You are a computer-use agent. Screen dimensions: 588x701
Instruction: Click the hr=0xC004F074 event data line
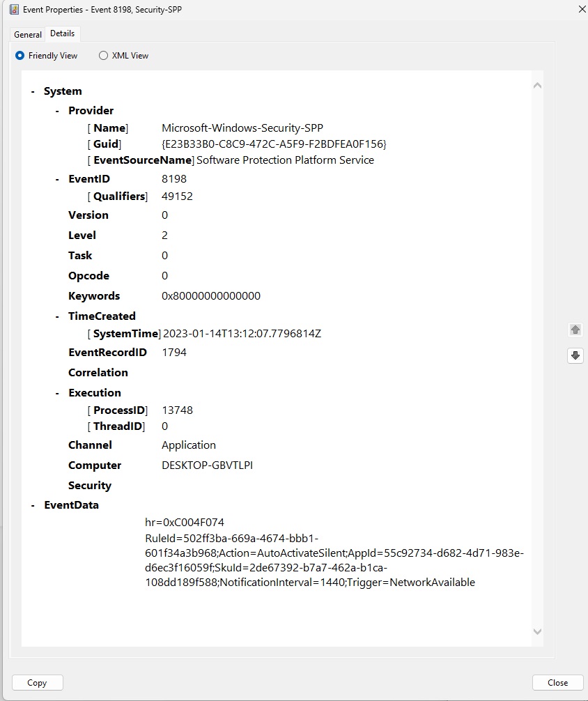185,523
